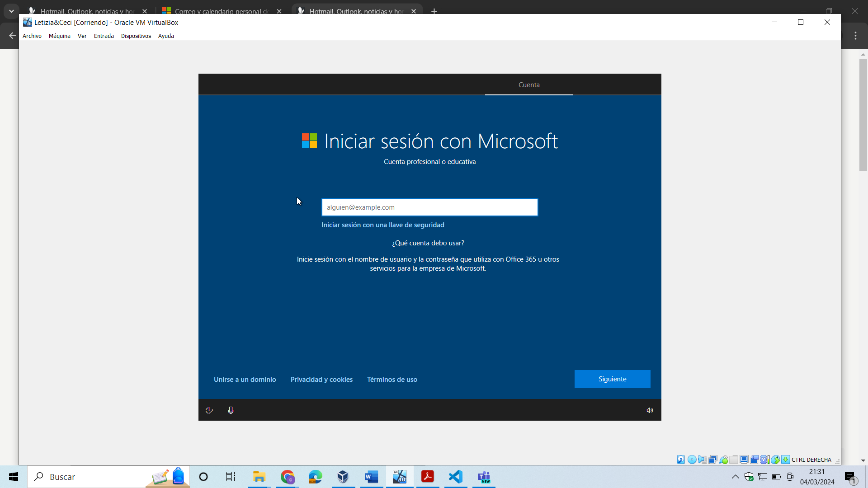Expand the system tray hidden icons chevron
Screen dimensions: 868x488
(736, 477)
